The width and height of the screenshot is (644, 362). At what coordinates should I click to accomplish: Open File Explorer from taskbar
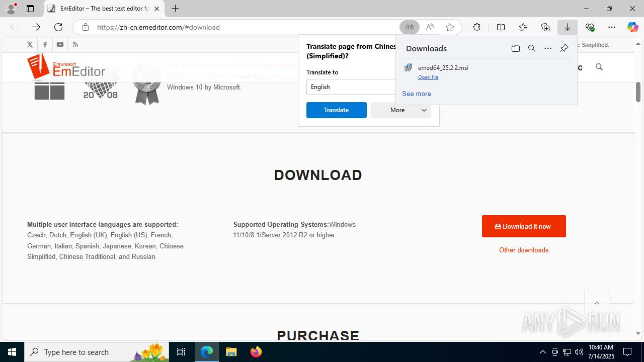[231, 352]
